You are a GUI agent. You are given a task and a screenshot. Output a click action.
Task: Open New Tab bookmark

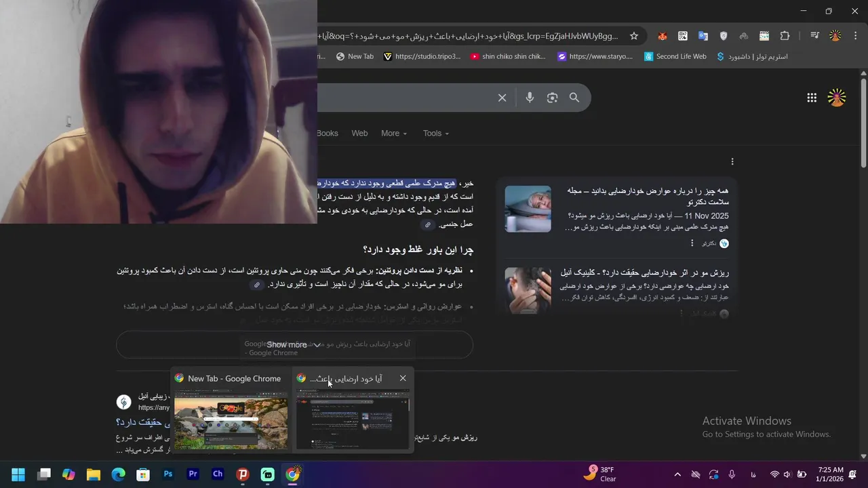pos(355,57)
